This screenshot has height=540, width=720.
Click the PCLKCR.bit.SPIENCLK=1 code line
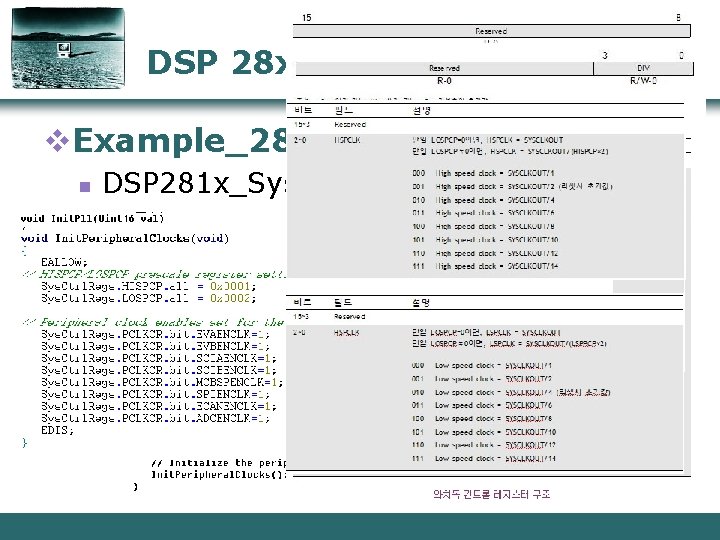tap(155, 394)
